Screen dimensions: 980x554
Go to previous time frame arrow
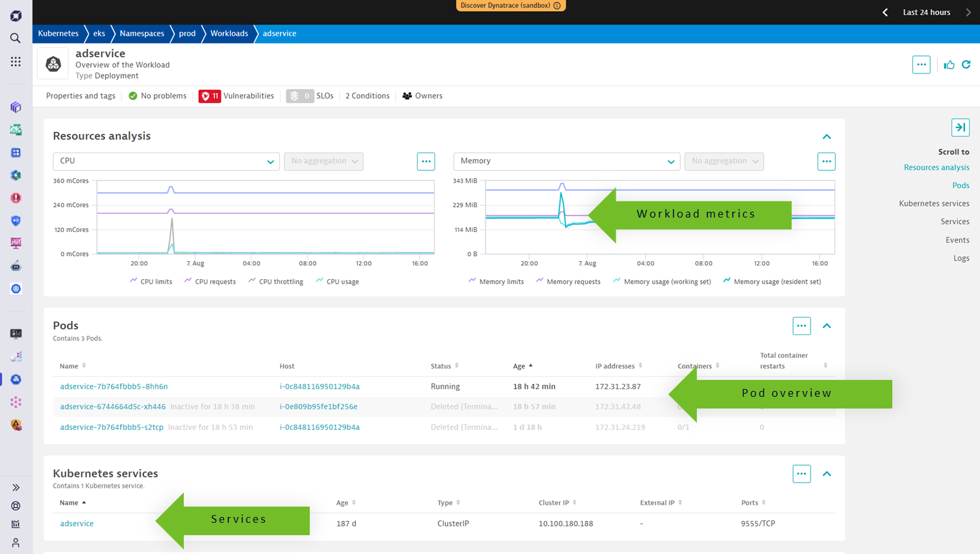885,12
